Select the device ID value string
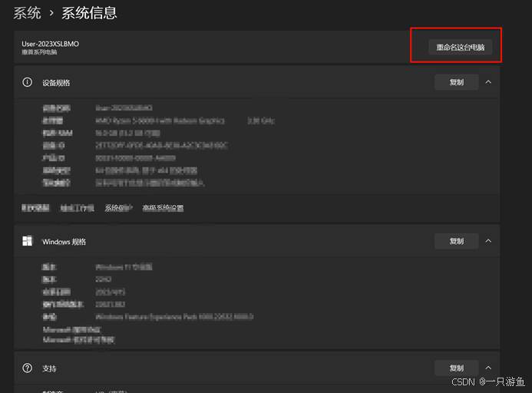The image size is (532, 393). coord(161,145)
